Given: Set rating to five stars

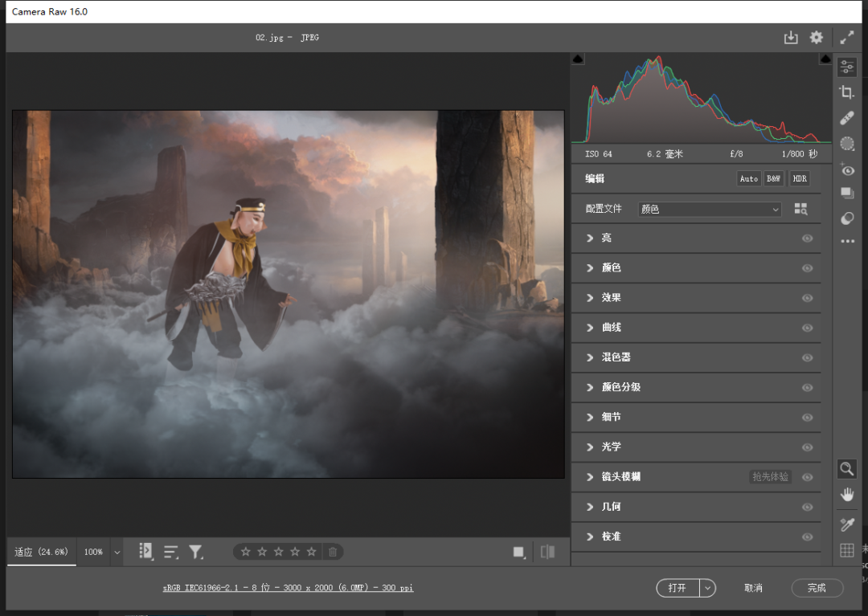Looking at the screenshot, I should point(312,552).
